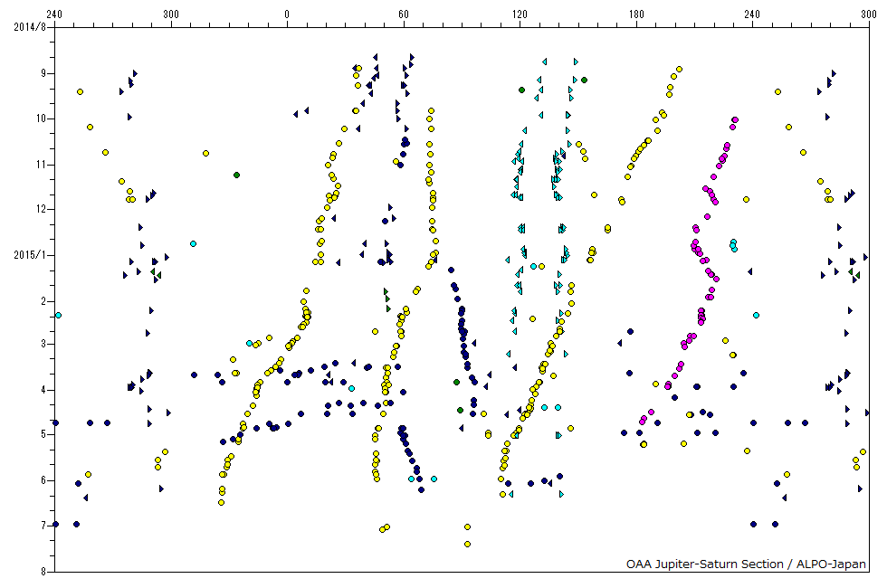The width and height of the screenshot is (887, 588).
Task: Select the month '9' label on left axis
Action: pyautogui.click(x=43, y=73)
